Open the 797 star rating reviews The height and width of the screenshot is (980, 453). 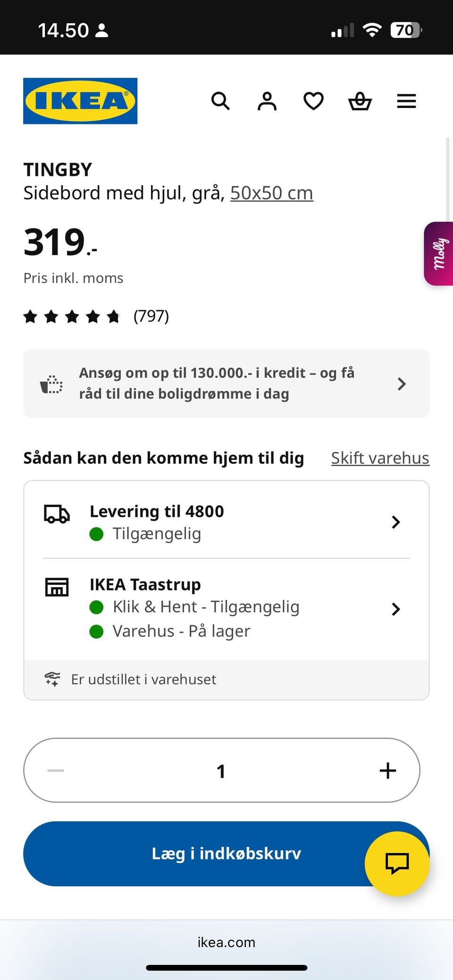96,316
